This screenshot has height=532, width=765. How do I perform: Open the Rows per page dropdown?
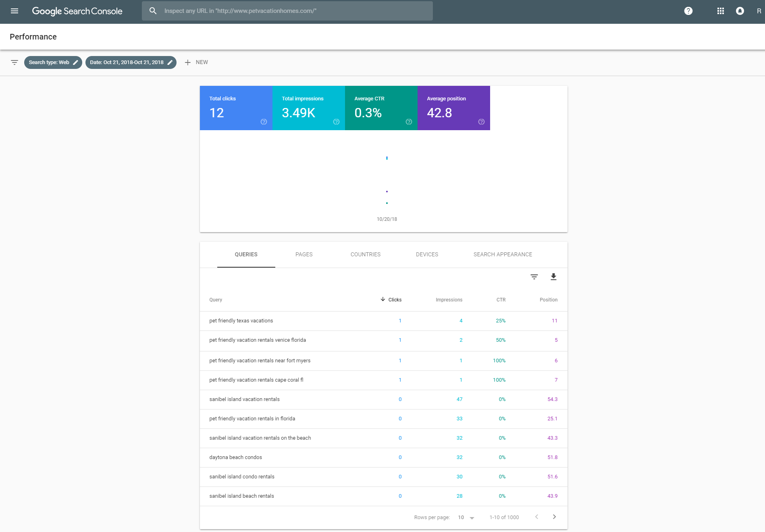click(x=466, y=517)
